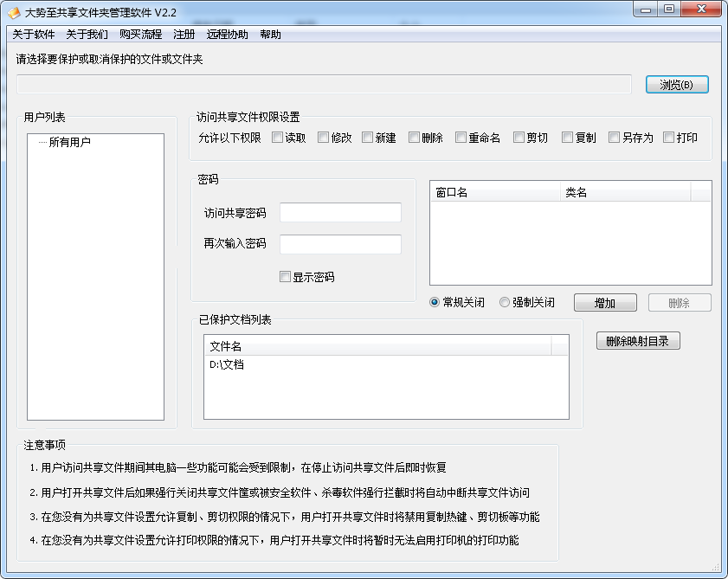Screen dimensions: 728x579
Task: Tick the 删除 permission checkbox
Action: [415, 138]
